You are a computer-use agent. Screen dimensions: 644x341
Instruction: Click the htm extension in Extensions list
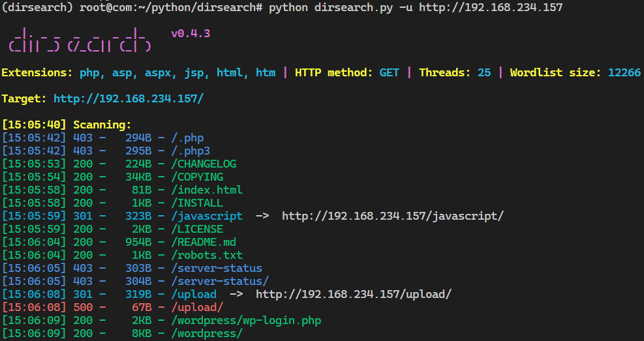pos(266,72)
